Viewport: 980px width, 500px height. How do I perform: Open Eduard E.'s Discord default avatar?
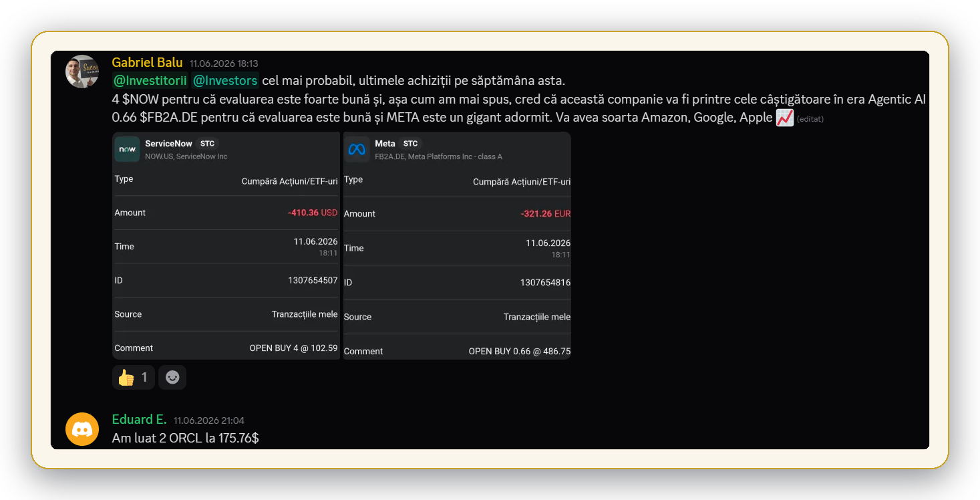[x=82, y=429]
